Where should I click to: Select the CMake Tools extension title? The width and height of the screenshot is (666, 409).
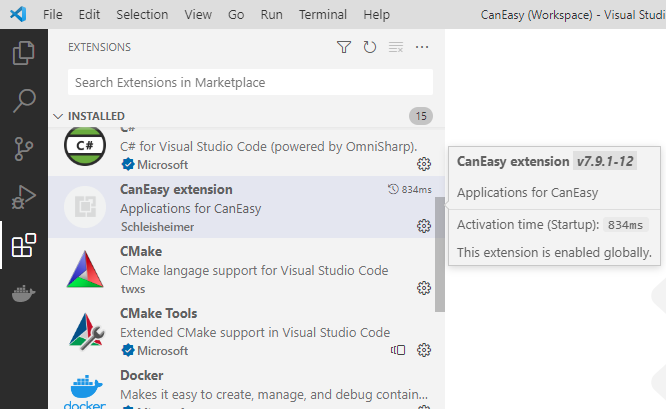(x=158, y=313)
